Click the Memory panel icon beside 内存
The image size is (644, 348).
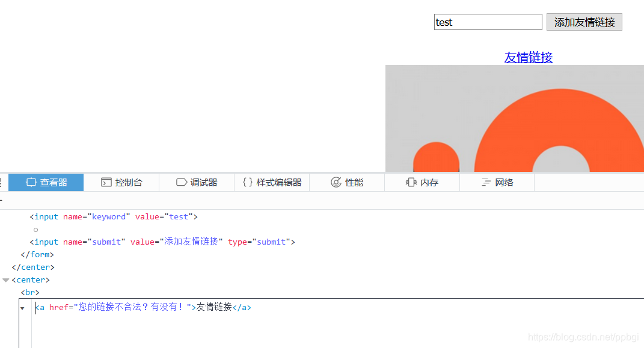(411, 182)
